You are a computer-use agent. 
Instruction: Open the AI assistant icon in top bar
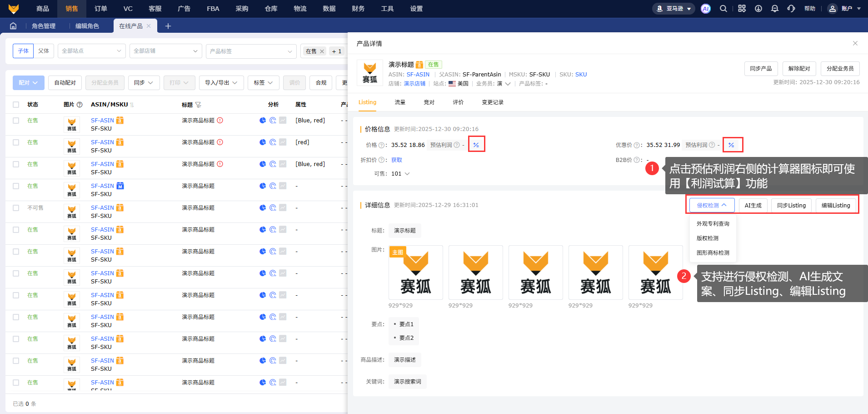[x=705, y=9]
